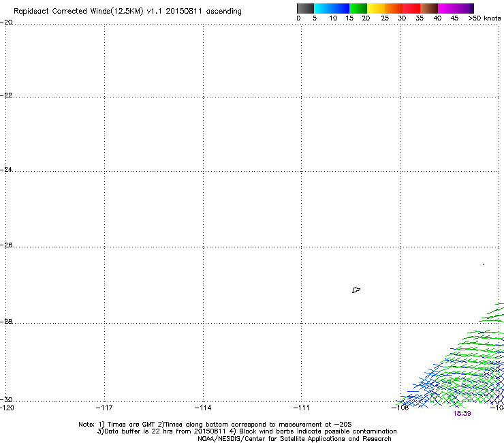This screenshot has height=443, width=504.
Task: Click the '-111' longitude label
Action: [x=301, y=408]
